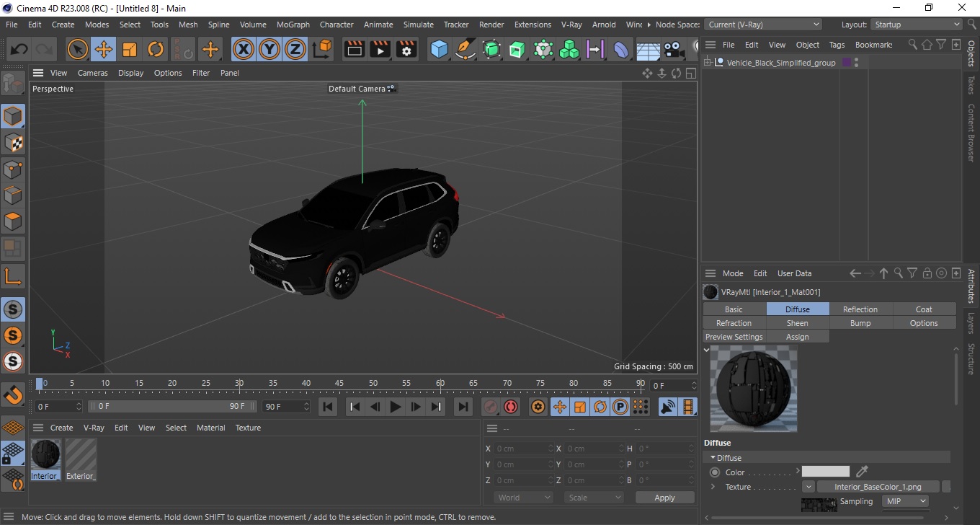Switch to Texture mode checkered cube
The image size is (980, 525).
pos(13,143)
